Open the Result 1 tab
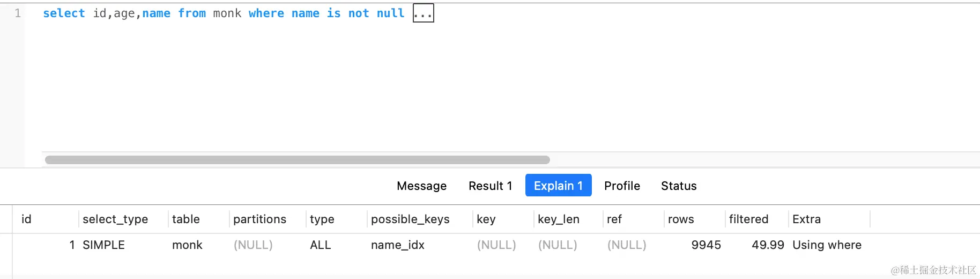Viewport: 980px width, 279px height. point(490,186)
